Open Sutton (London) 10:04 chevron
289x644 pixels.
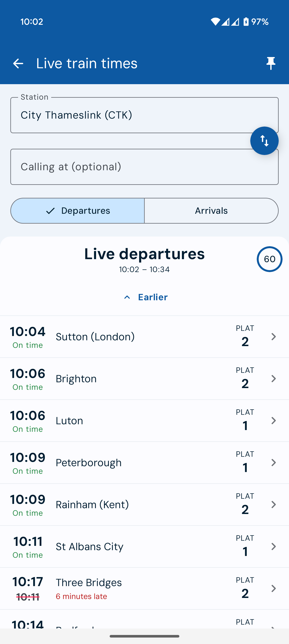coord(274,336)
